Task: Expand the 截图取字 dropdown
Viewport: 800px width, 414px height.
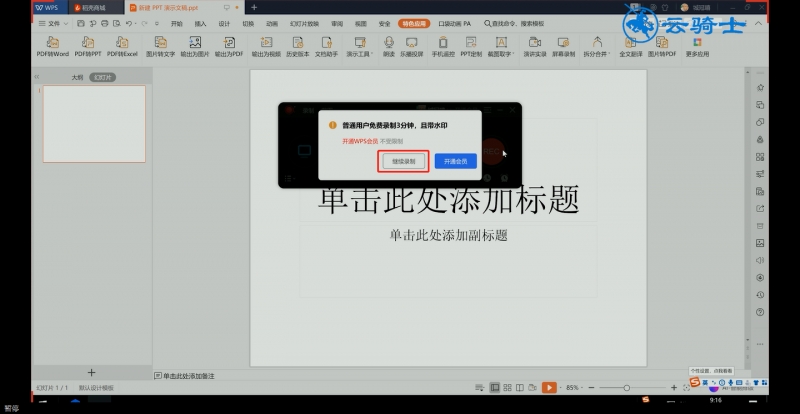Action: tap(501, 46)
